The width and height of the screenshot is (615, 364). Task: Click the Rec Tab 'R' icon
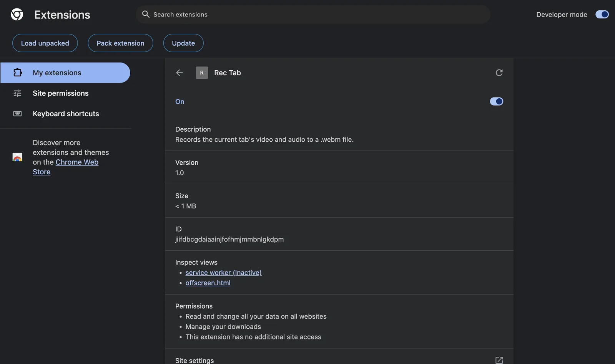(202, 73)
